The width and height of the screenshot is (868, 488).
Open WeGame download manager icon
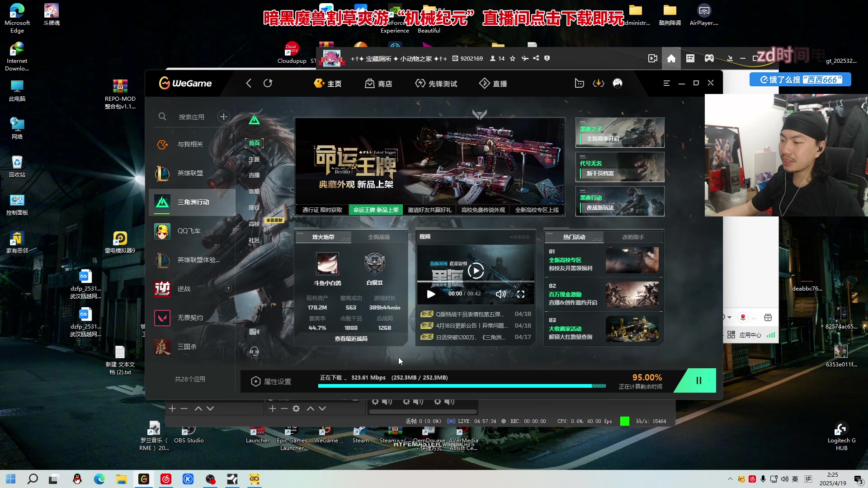click(x=599, y=83)
